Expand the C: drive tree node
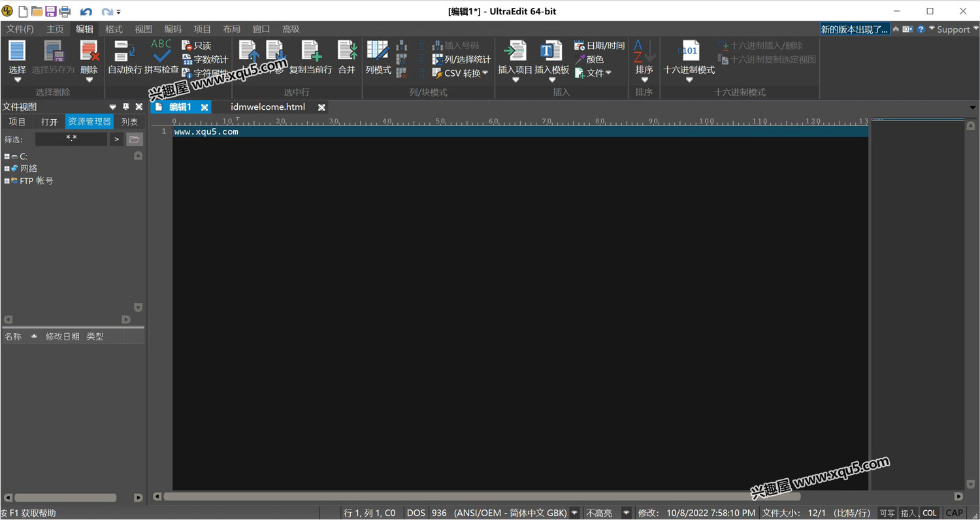 click(7, 157)
